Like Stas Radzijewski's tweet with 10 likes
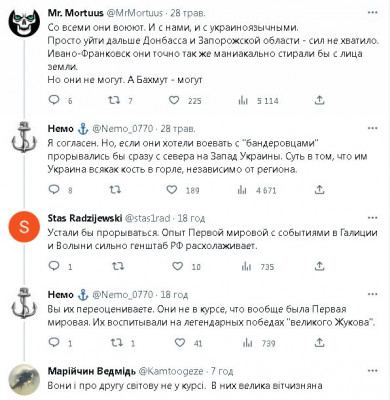 [177, 266]
